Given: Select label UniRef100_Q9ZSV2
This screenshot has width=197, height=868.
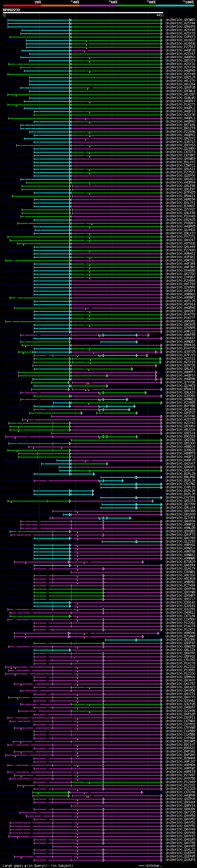Looking at the screenshot, I should click(180, 139).
